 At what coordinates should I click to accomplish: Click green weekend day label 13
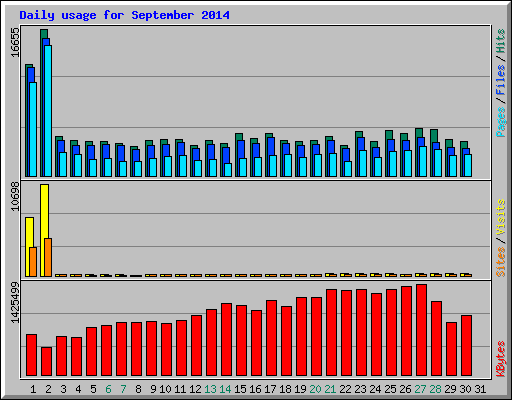[210, 389]
